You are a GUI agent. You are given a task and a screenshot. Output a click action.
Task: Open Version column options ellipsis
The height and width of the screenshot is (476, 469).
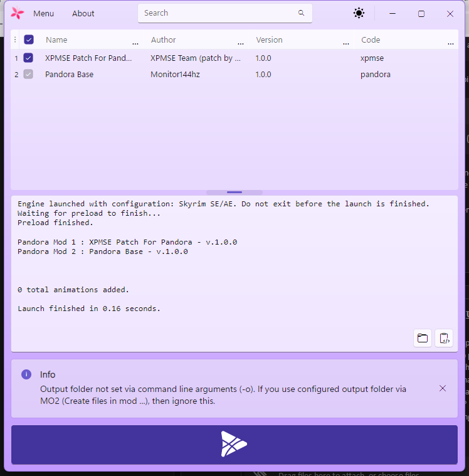point(346,44)
